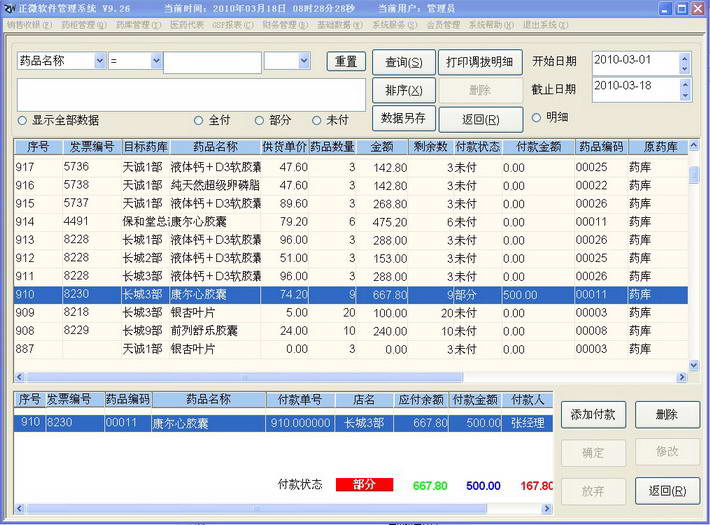Click the greyed 确定 button
The height and width of the screenshot is (525, 710).
593,453
